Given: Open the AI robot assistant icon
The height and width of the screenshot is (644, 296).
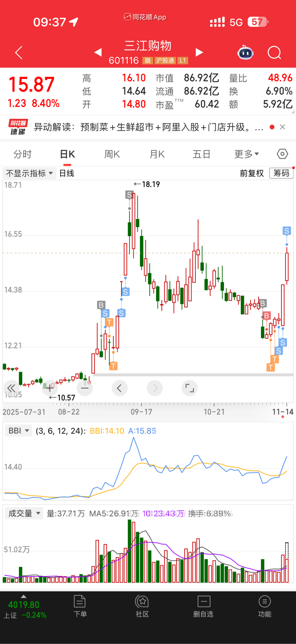Looking at the screenshot, I should (246, 52).
